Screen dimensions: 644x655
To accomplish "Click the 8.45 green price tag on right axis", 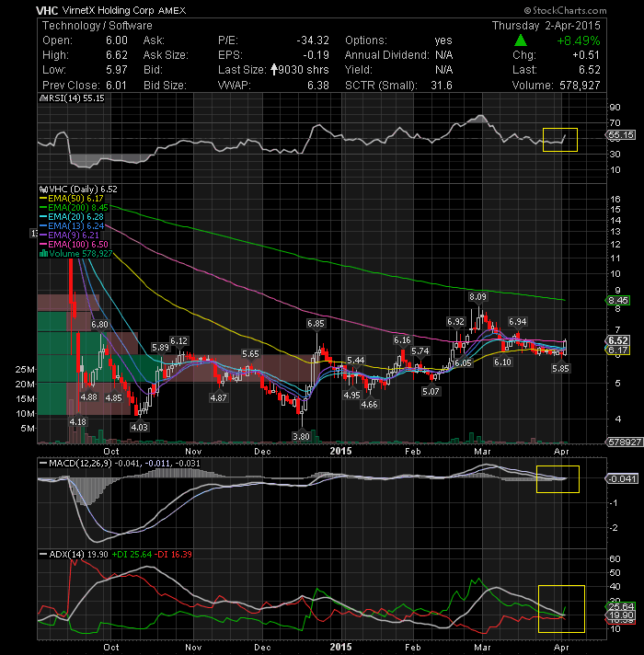I will (617, 300).
